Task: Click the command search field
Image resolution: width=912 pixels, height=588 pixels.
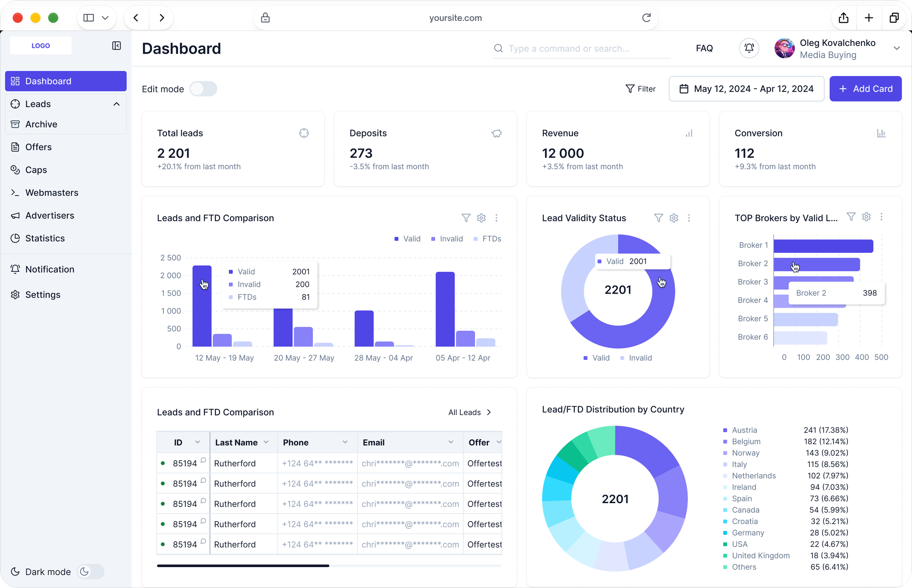Action: pyautogui.click(x=582, y=49)
